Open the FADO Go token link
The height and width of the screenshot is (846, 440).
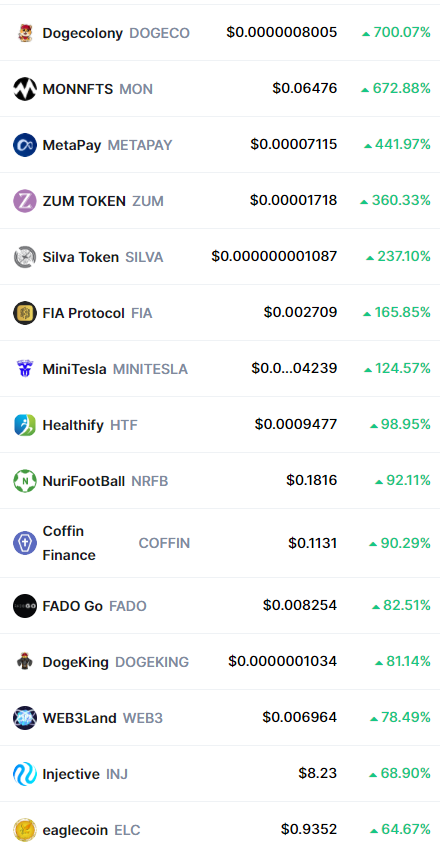(72, 606)
